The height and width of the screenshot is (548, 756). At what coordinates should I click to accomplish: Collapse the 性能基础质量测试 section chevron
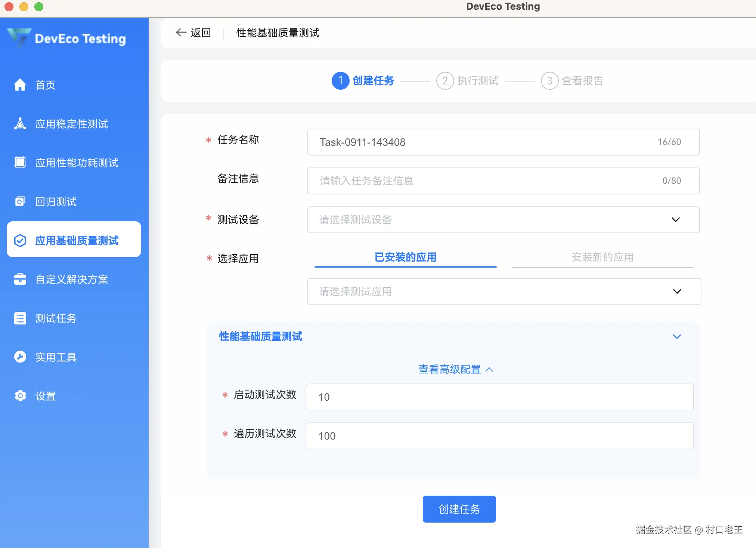tap(676, 336)
